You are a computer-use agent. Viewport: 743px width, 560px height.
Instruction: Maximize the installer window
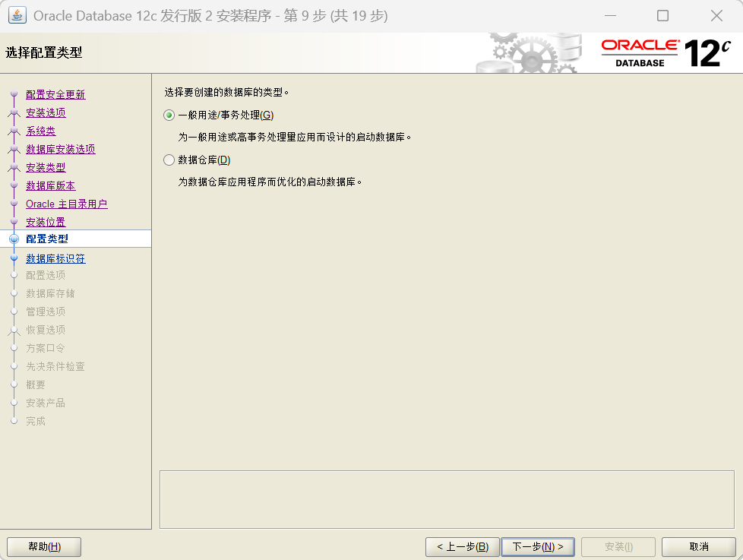click(663, 16)
